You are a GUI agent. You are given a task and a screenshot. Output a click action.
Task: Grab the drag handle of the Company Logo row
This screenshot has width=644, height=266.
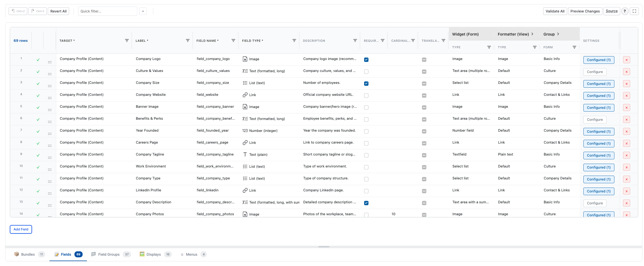tap(50, 62)
